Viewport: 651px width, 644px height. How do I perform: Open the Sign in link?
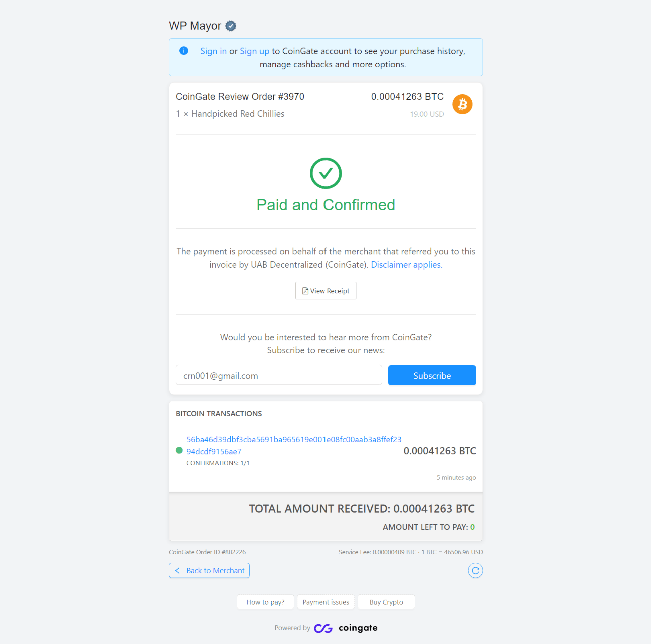tap(213, 51)
